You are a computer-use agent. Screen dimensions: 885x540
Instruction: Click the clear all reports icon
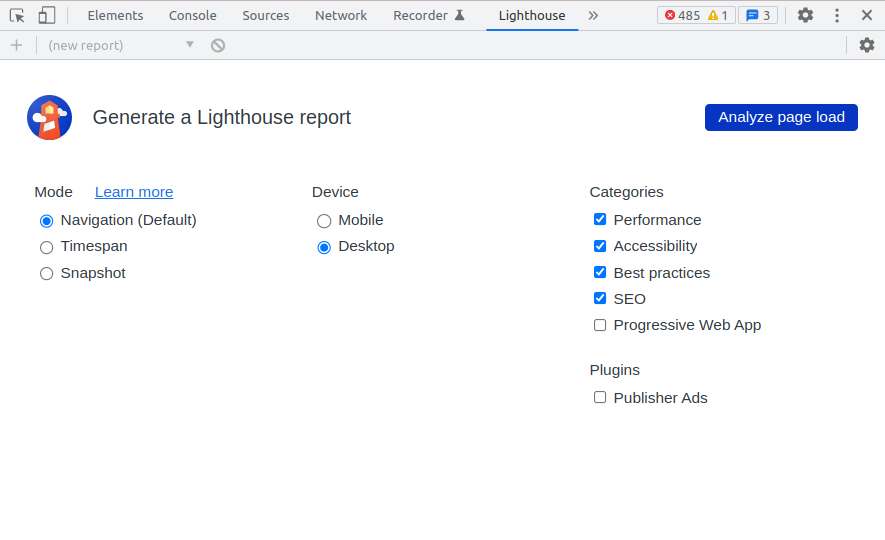(218, 45)
